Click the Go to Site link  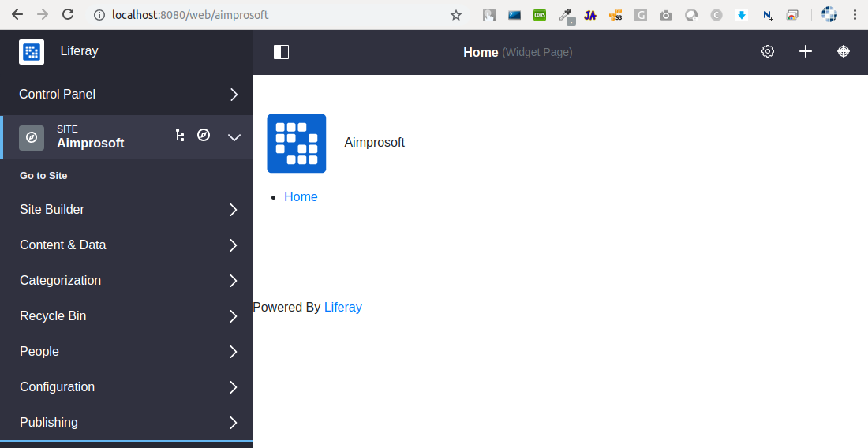click(43, 175)
